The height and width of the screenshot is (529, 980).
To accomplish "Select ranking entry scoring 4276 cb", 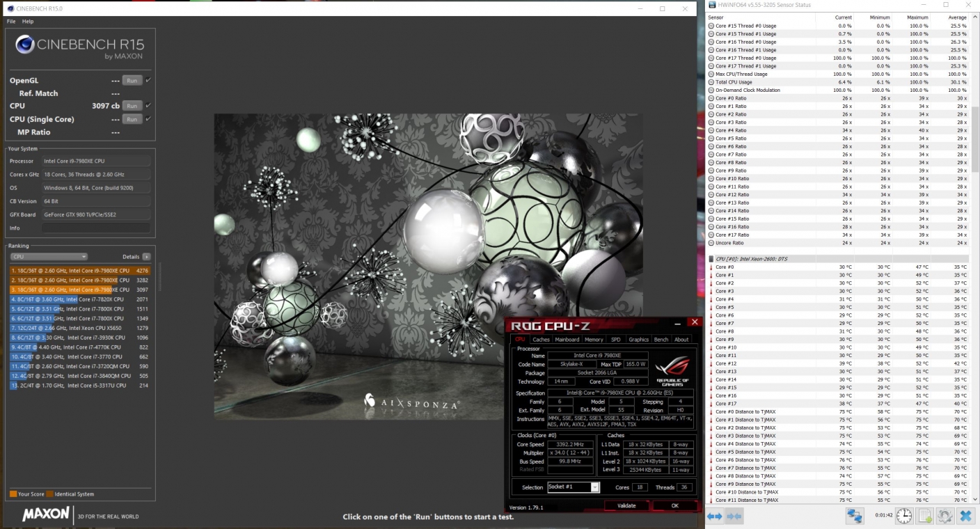I will point(80,270).
